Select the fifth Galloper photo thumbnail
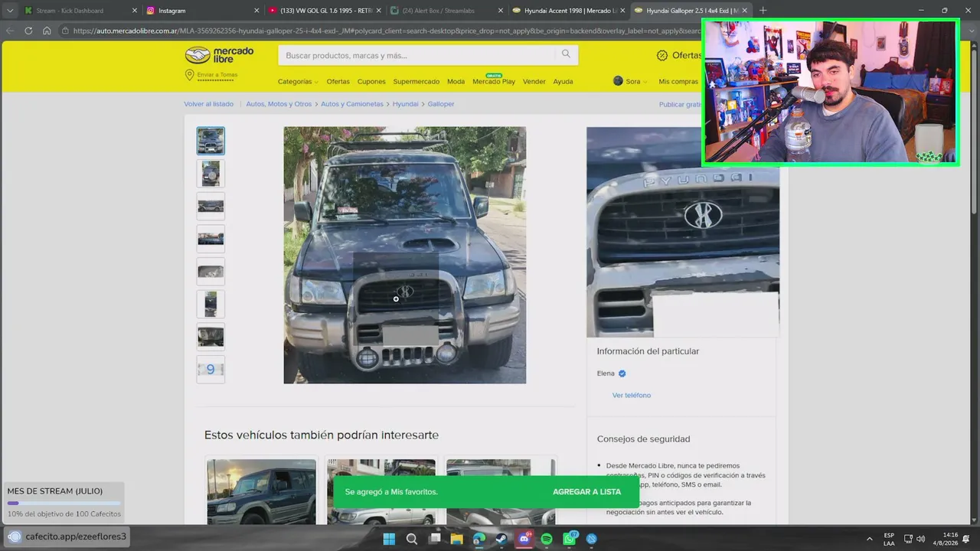This screenshot has width=980, height=551. point(211,272)
